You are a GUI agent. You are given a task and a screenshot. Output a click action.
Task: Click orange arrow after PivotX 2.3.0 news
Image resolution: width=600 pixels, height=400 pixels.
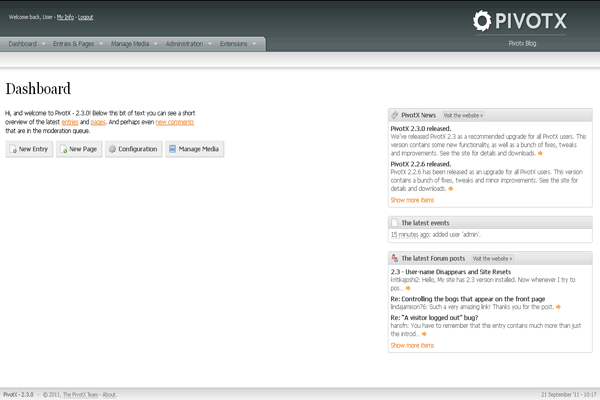(540, 153)
